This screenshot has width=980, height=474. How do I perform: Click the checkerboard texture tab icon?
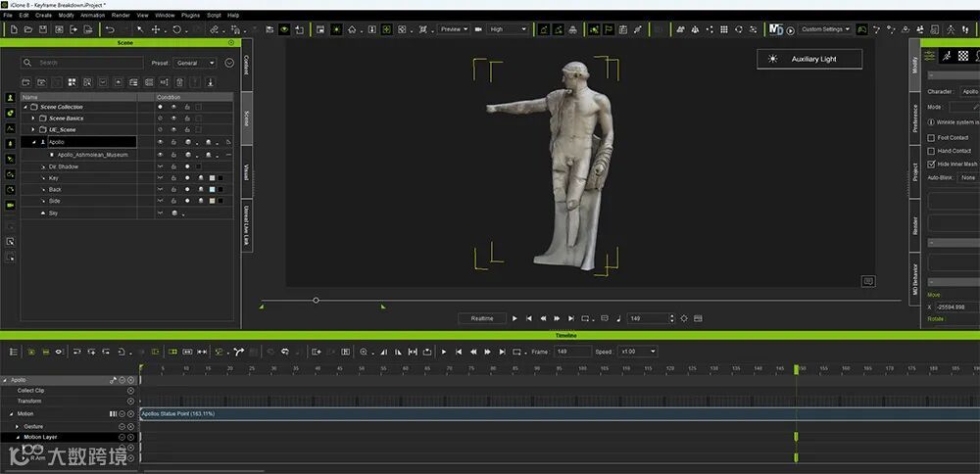tap(963, 57)
